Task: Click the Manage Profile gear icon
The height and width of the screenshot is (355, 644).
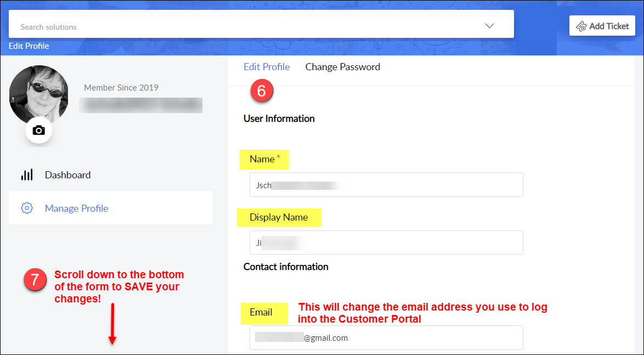Action: point(27,208)
